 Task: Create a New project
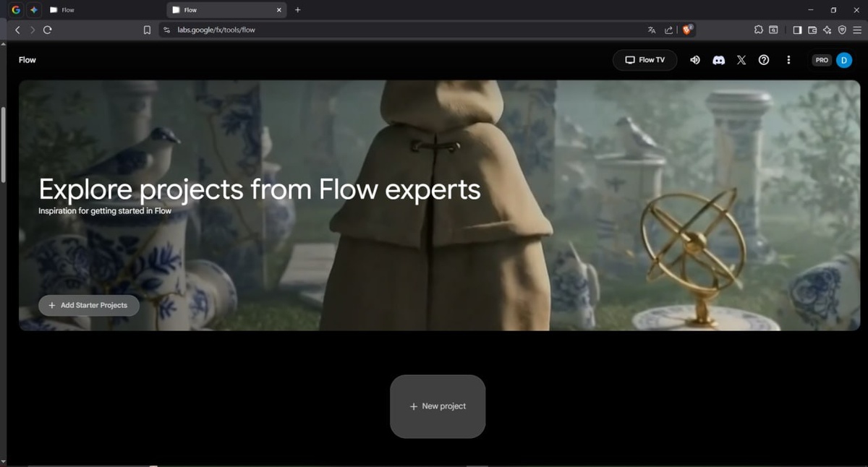click(x=438, y=406)
